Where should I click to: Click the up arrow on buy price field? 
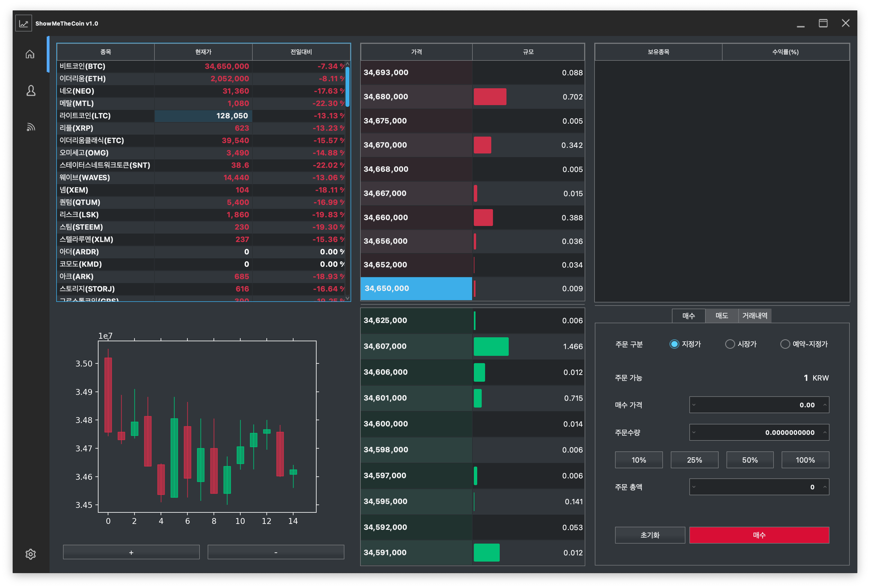(x=825, y=405)
